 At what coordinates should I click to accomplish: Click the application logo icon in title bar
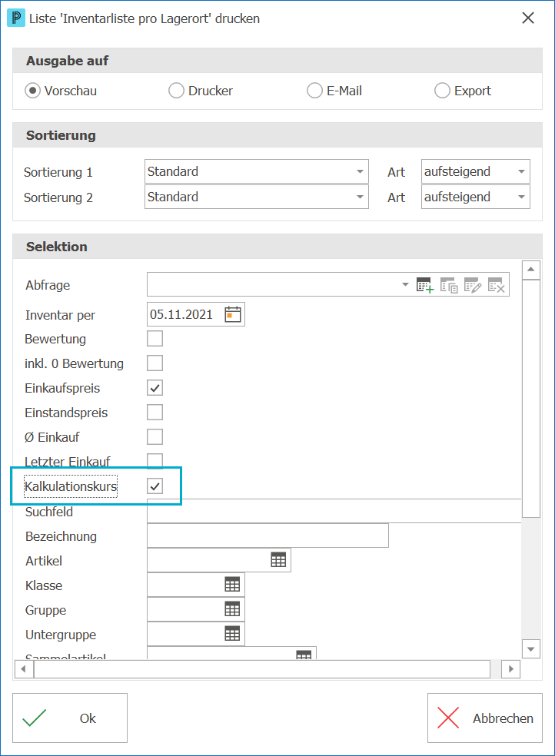pyautogui.click(x=16, y=18)
